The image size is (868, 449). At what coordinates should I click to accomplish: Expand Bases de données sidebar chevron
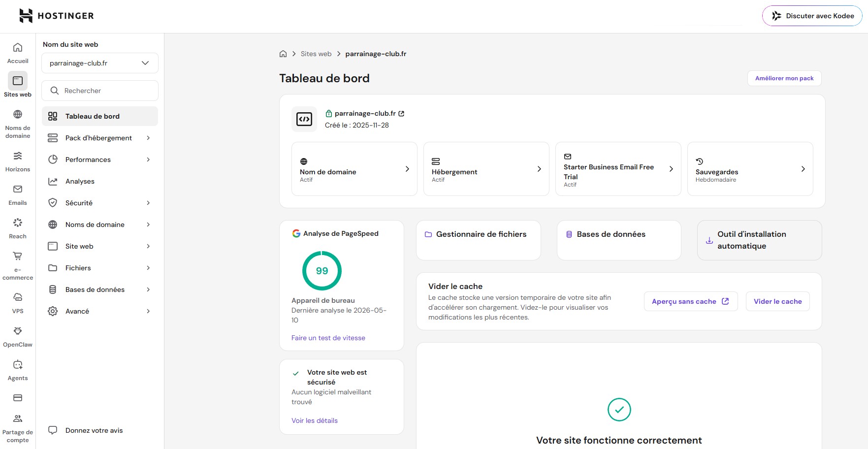148,289
